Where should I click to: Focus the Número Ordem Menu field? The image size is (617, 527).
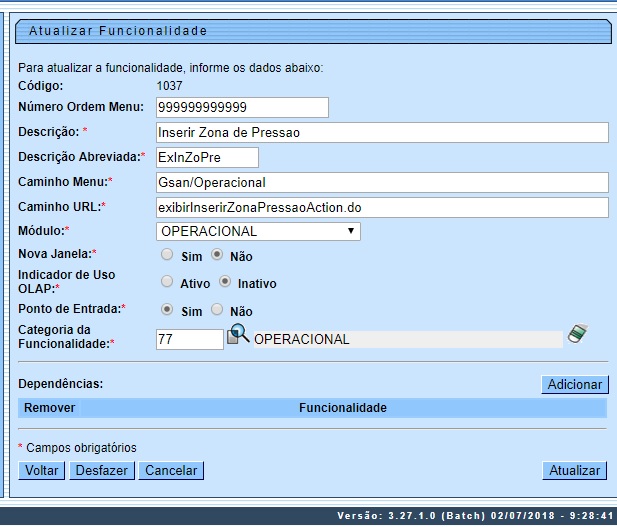point(242,107)
